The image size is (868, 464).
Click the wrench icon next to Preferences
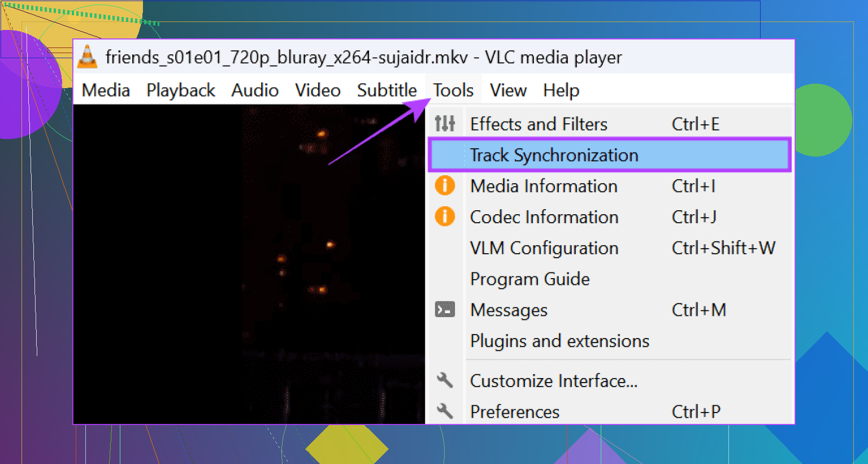point(445,411)
